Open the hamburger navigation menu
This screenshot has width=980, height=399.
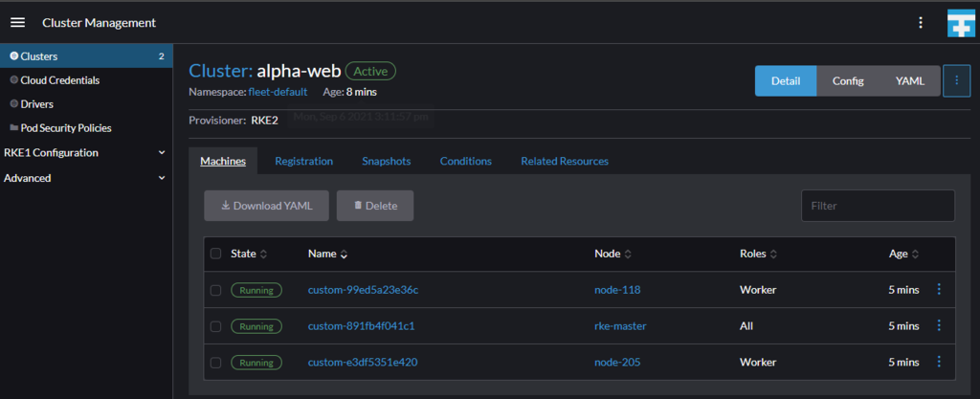[x=17, y=22]
